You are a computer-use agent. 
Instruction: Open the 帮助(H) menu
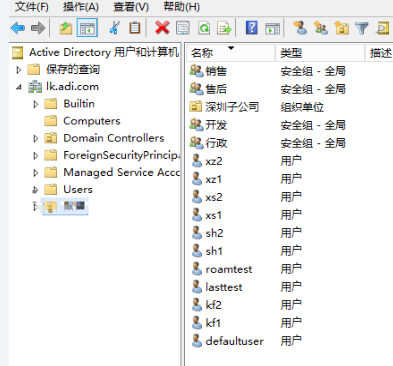click(182, 7)
